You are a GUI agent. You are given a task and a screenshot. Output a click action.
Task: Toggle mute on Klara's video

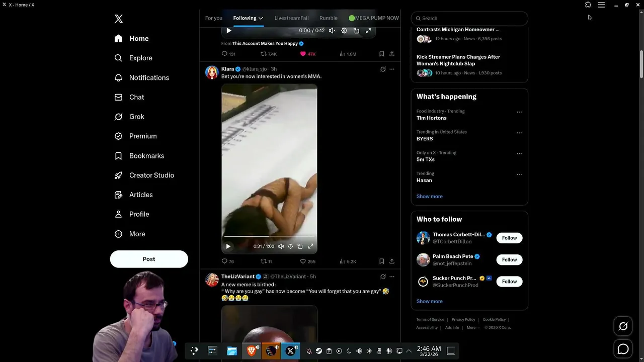(x=281, y=246)
